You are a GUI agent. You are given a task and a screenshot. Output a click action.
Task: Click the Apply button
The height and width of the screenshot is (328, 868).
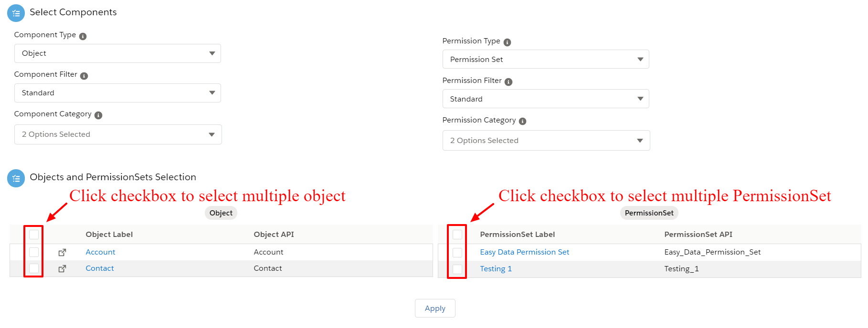[x=435, y=308]
